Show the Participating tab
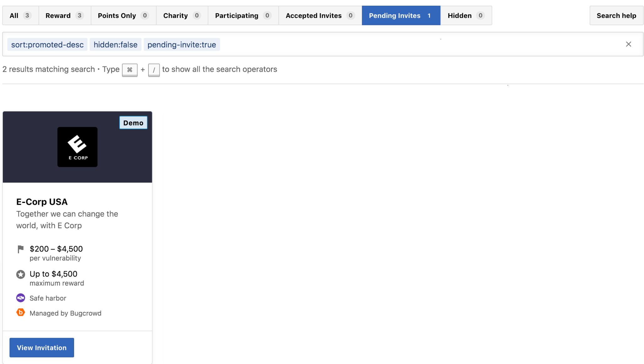The width and height of the screenshot is (644, 364). (x=243, y=15)
